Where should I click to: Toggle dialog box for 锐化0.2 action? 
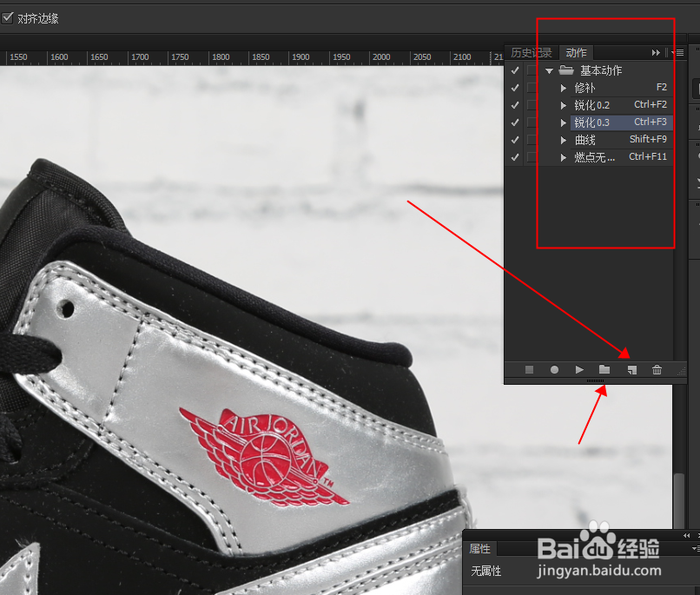click(532, 105)
